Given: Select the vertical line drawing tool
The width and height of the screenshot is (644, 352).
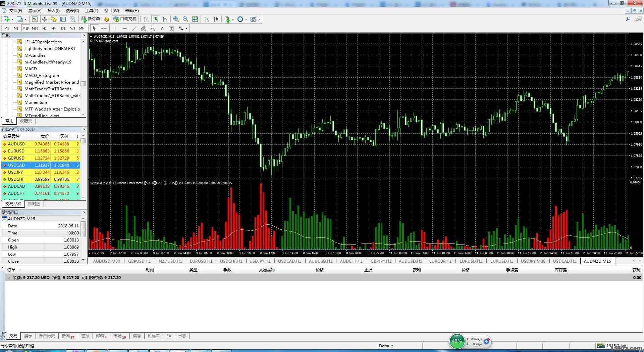Looking at the screenshot, I should tap(115, 28).
